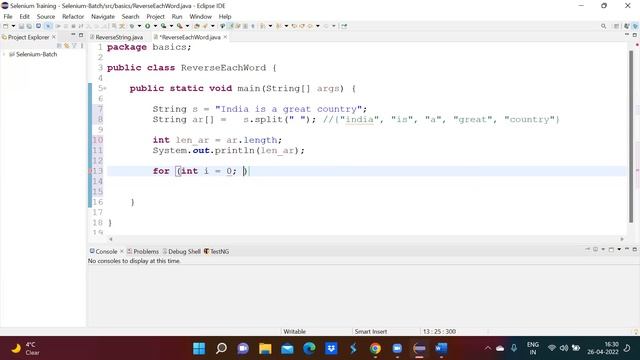
Task: Open the Open Console dropdown arrow
Action: [619, 249]
